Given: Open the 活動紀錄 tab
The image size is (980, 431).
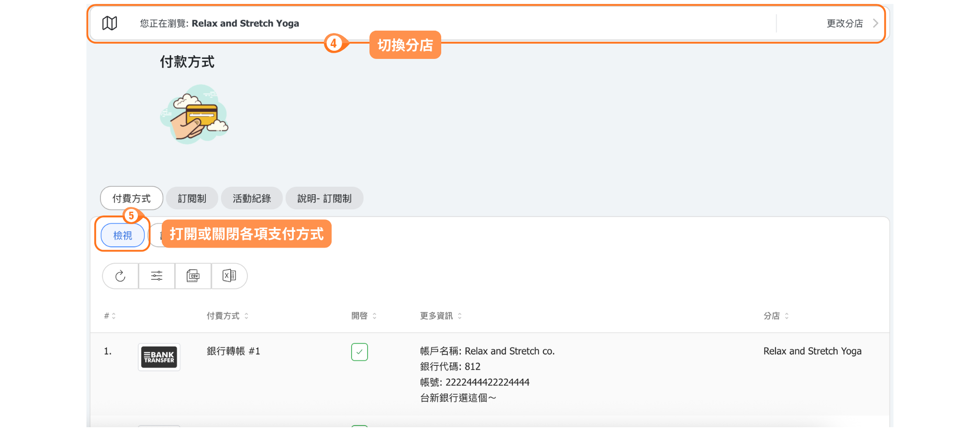Looking at the screenshot, I should point(252,198).
